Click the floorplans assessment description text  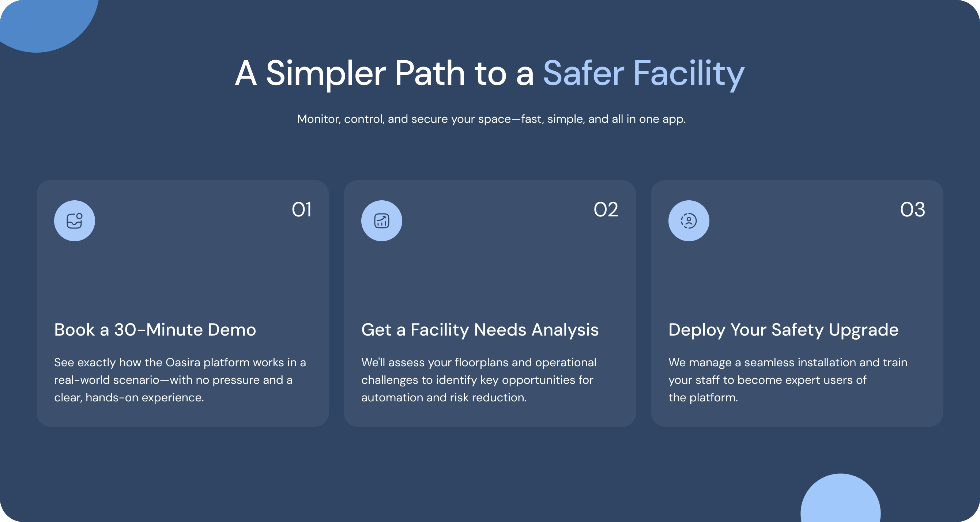click(479, 380)
